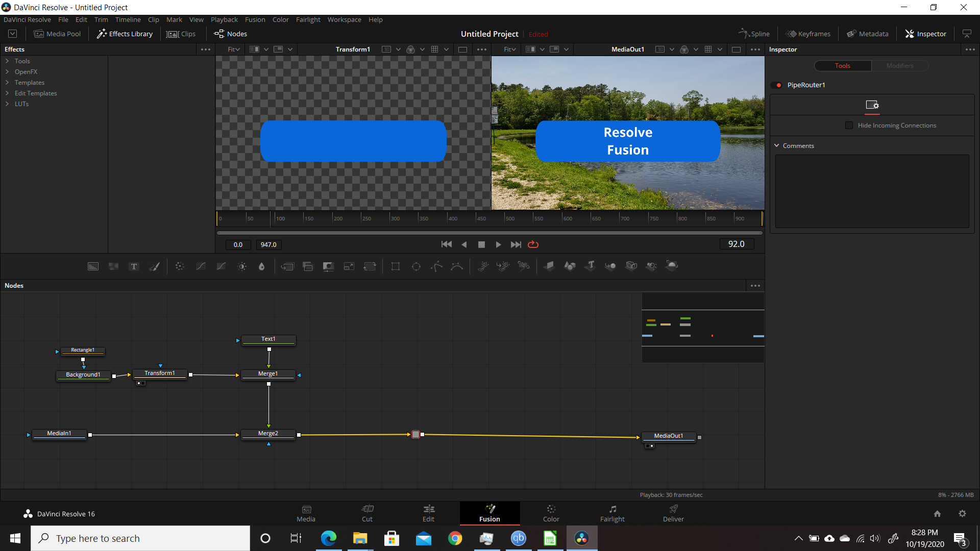Toggle the Nodes panel button
The height and width of the screenshot is (551, 980).
click(231, 34)
